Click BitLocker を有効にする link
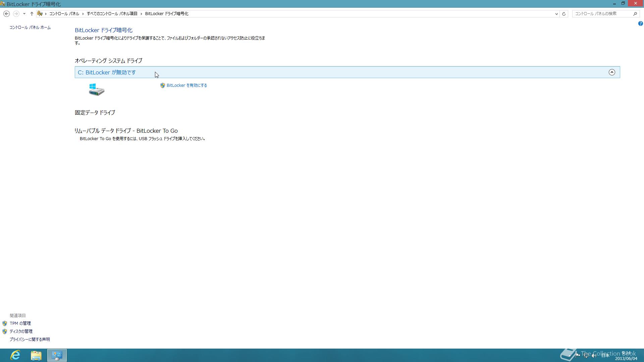This screenshot has height=362, width=644. click(187, 85)
